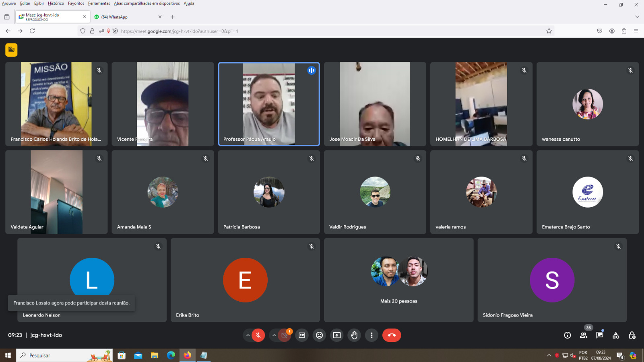Screen dimensions: 644x362
Task: Open host controls lock icon
Action: click(x=632, y=335)
